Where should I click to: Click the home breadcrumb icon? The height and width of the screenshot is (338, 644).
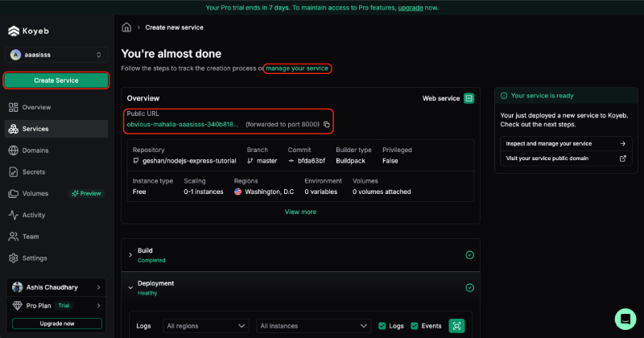click(126, 27)
